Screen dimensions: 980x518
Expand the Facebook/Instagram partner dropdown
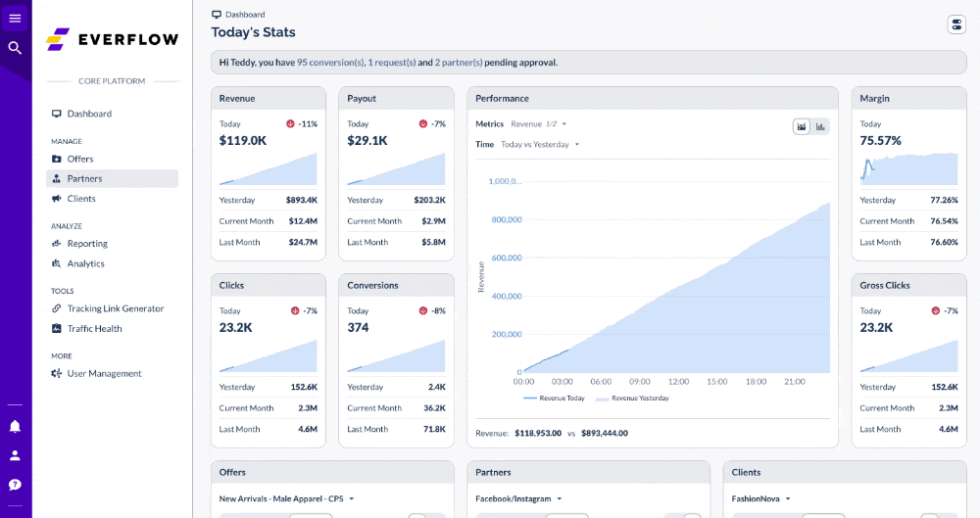519,498
